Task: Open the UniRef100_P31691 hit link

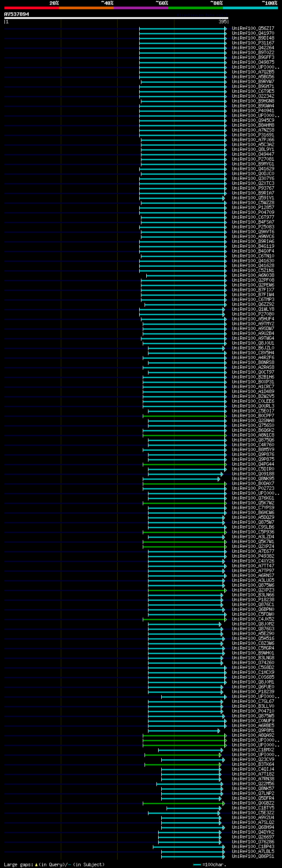Action: click(x=253, y=135)
